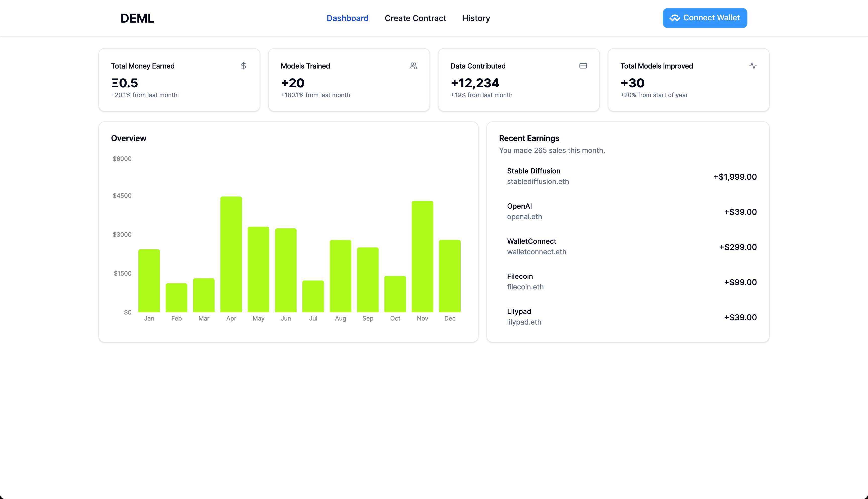Click the Aug bar in the chart
Screen dimensions: 868x499
pos(340,276)
